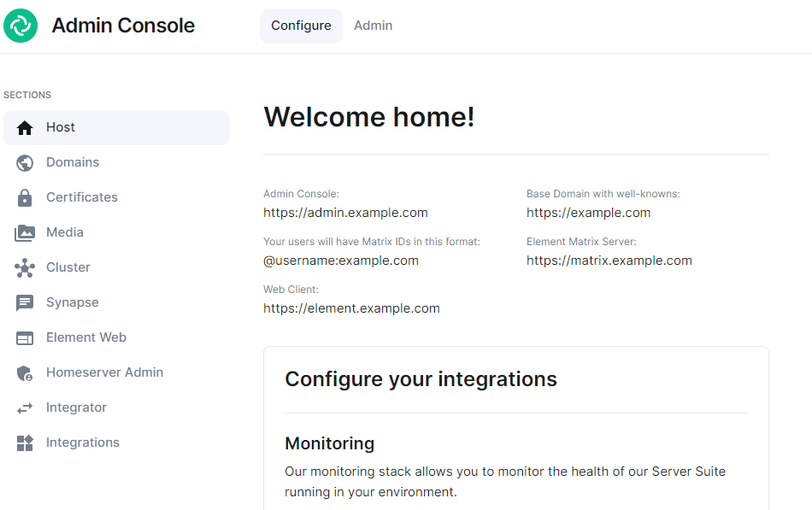Click the Media gallery icon

[24, 233]
